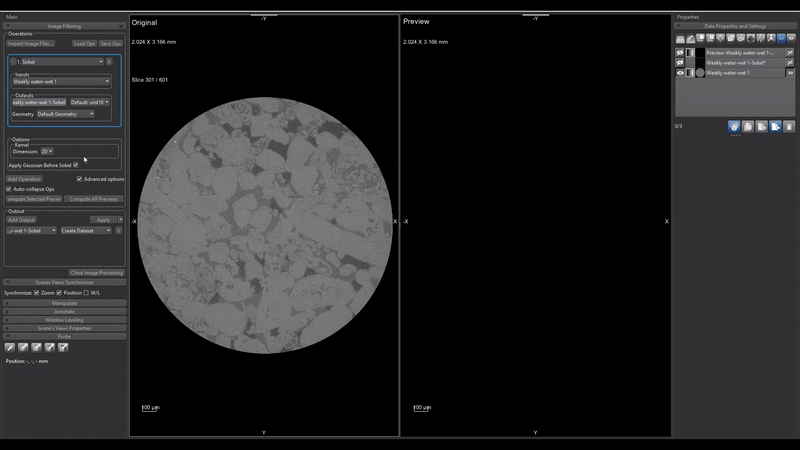
Task: Click the Apply button
Action: pos(104,220)
